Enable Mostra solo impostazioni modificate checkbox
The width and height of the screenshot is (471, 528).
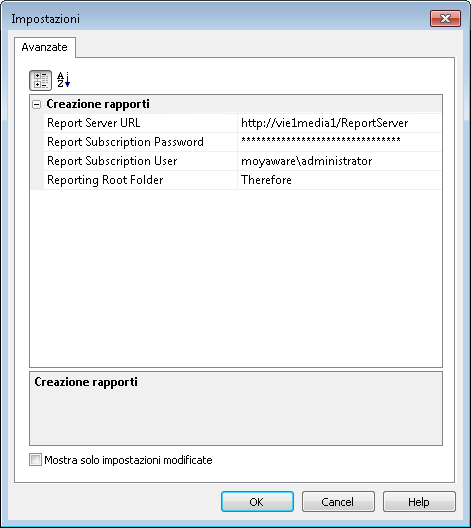[x=35, y=460]
